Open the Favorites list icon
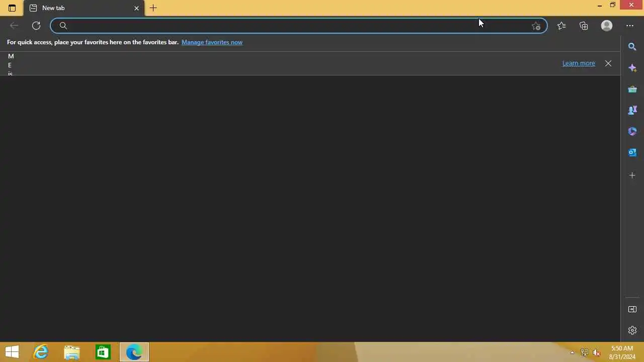The image size is (644, 362). 561,26
